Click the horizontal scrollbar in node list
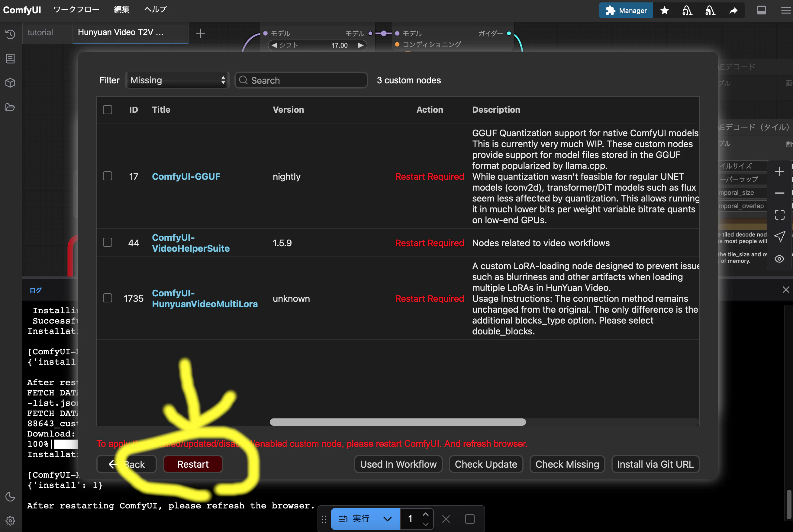The height and width of the screenshot is (532, 793). point(398,422)
